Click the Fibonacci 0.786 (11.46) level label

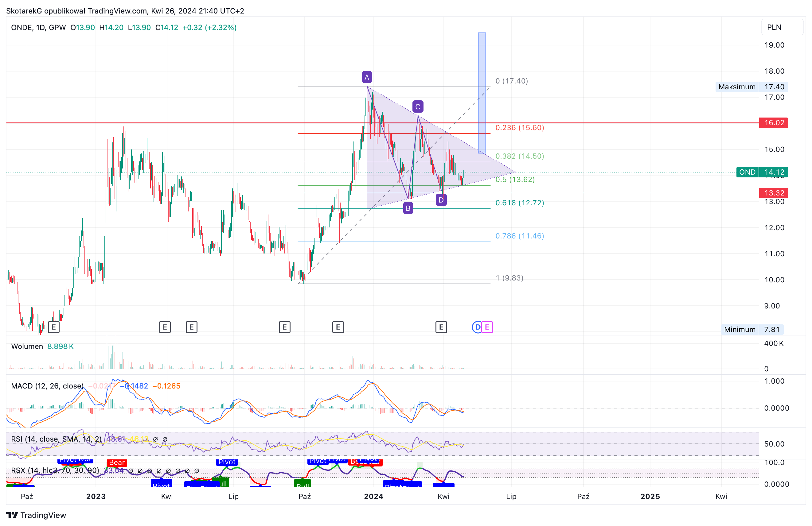(520, 236)
